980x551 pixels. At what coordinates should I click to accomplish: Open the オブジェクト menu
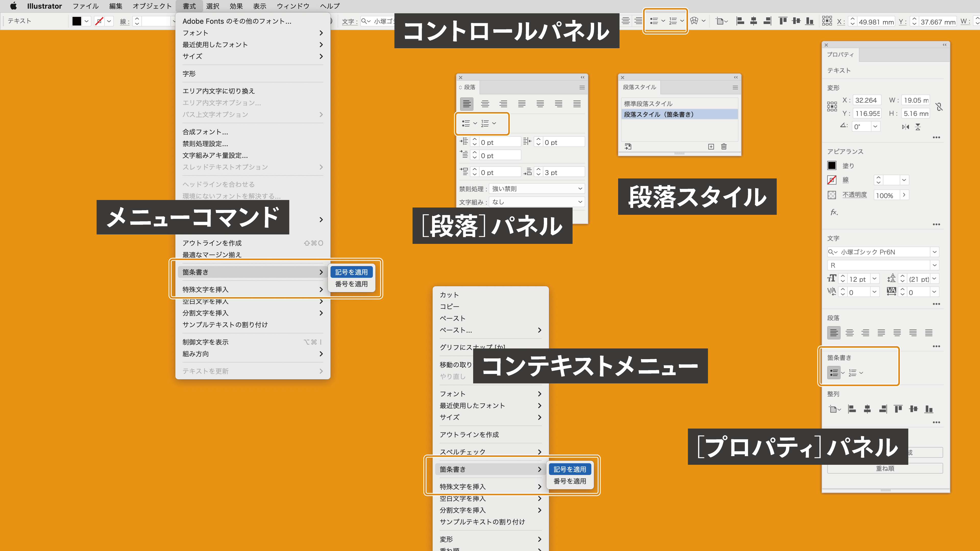click(152, 6)
